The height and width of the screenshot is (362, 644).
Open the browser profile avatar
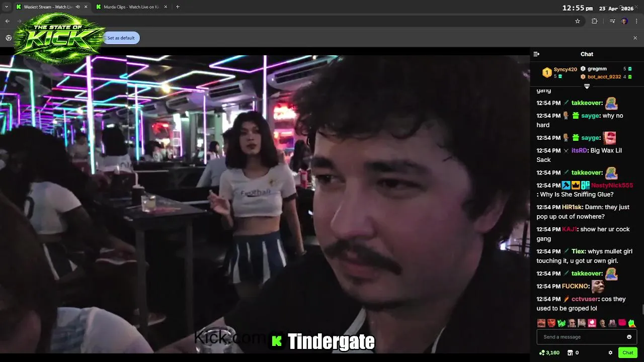click(x=624, y=21)
